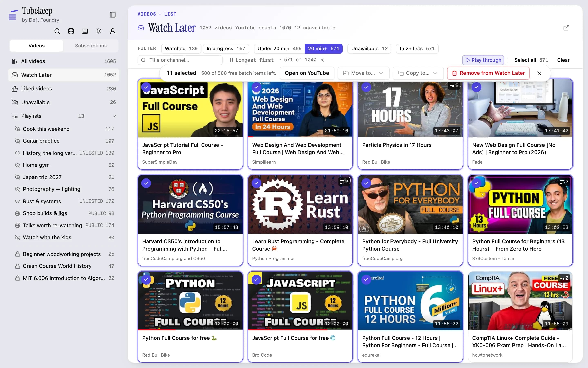The width and height of the screenshot is (588, 368).
Task: Start Play through
Action: pos(483,60)
